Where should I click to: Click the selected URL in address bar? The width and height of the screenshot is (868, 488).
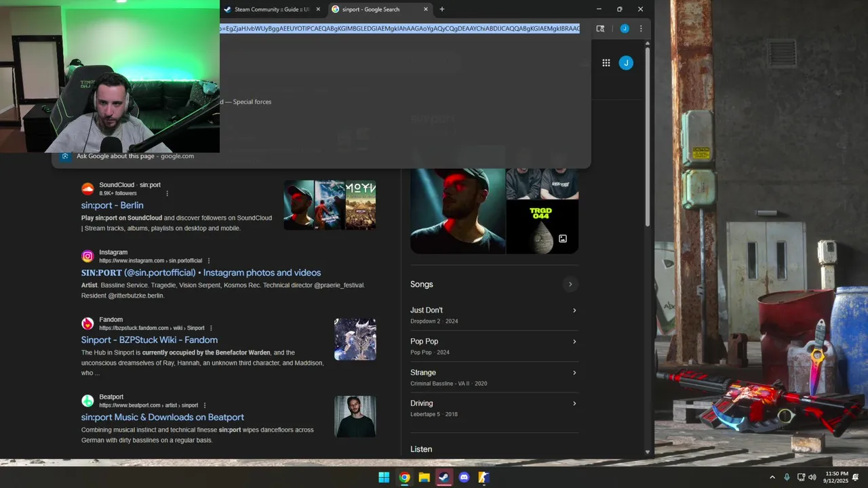point(399,28)
